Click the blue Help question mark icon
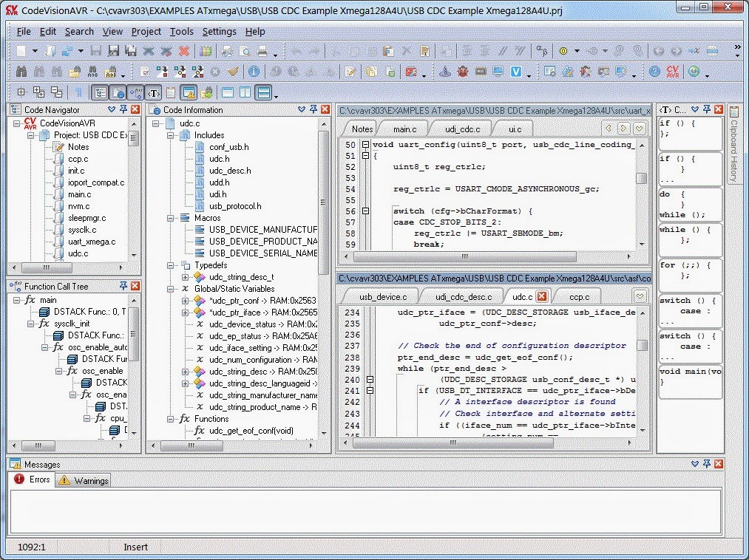 [654, 72]
